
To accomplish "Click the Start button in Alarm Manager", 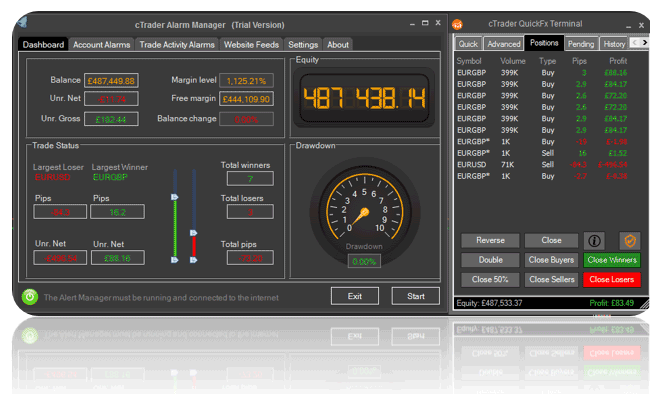I will (x=415, y=296).
